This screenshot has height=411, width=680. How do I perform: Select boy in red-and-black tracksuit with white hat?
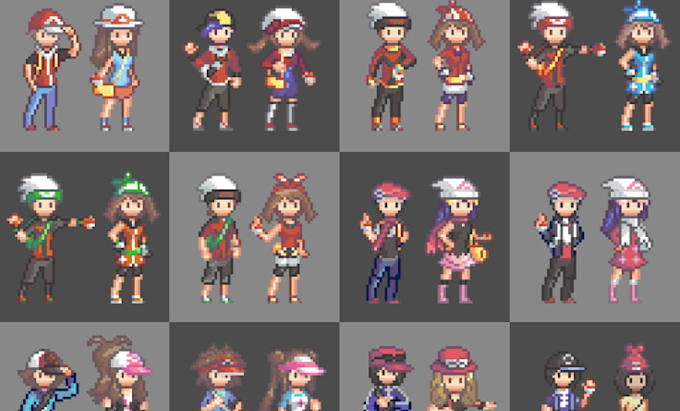tap(390, 67)
